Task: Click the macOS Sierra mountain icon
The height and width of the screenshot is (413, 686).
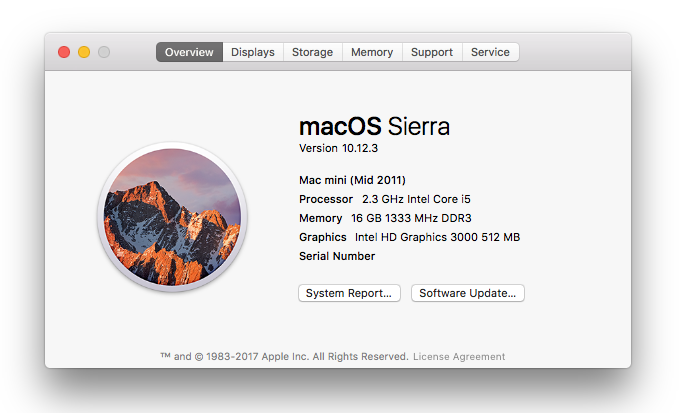Action: pos(172,217)
